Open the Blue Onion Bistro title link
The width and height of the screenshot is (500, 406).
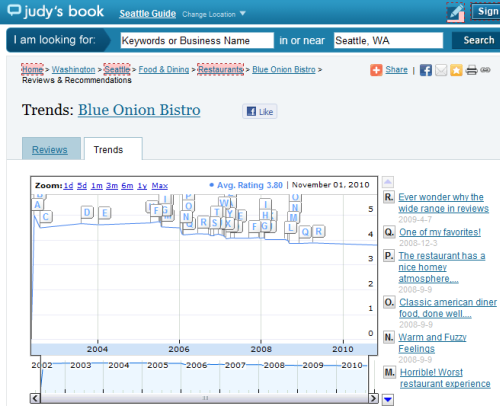[x=139, y=110]
